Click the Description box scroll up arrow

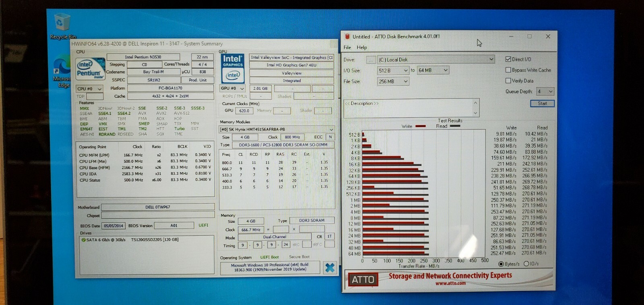point(475,103)
